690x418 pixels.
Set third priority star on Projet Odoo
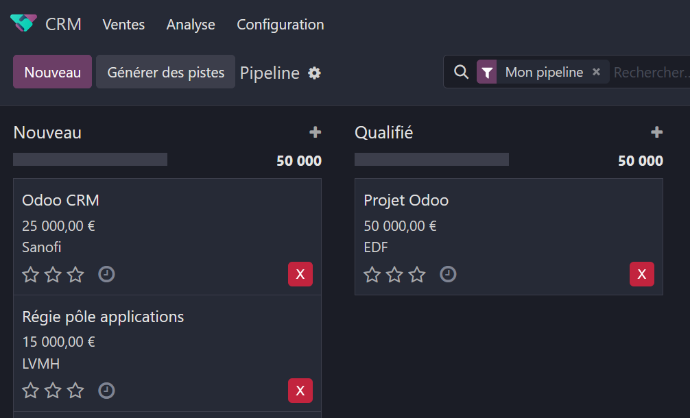coord(417,274)
